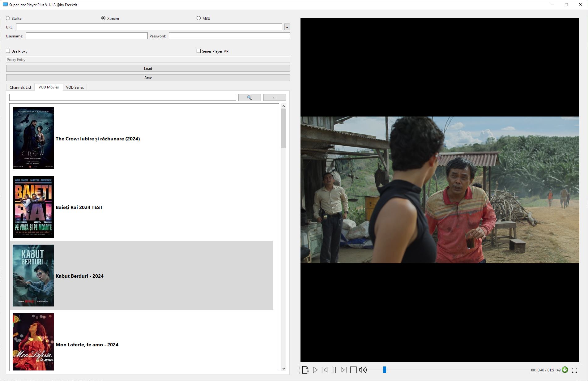
Task: Select Băieți Răi poster thumbnail
Action: (33, 207)
